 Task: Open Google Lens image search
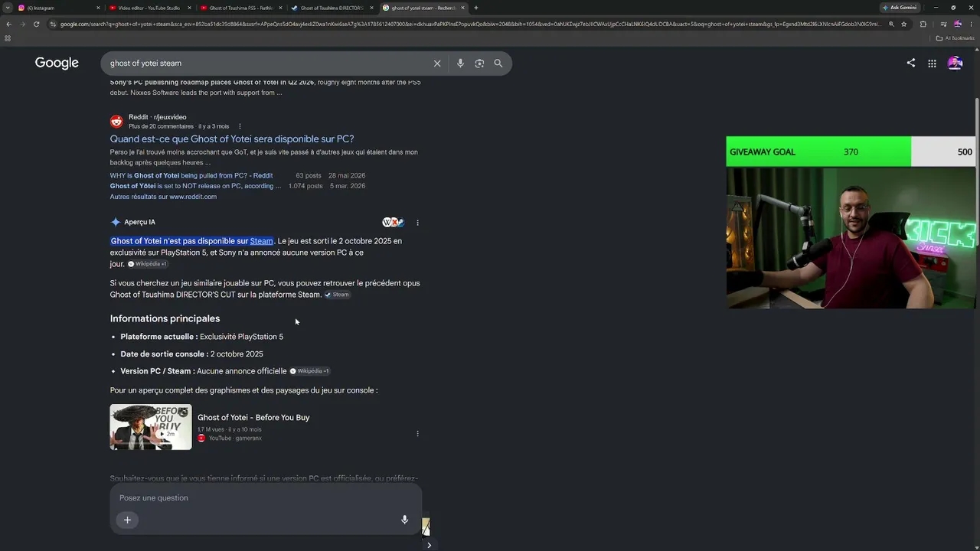[479, 64]
